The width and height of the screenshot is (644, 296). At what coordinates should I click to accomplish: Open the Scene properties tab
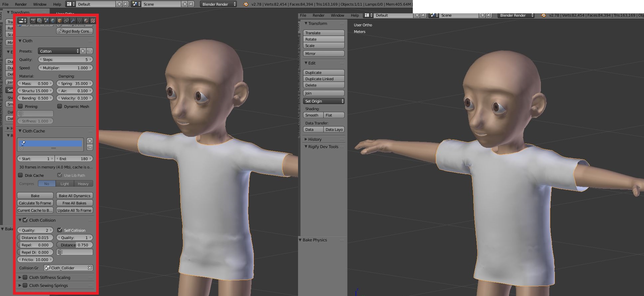[x=46, y=21]
